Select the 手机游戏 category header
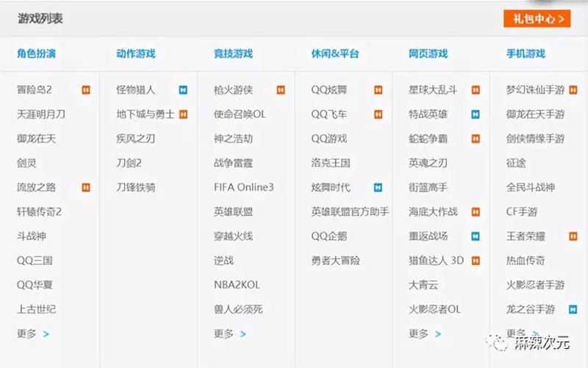Viewport: 588px width, 368px height. (526, 54)
